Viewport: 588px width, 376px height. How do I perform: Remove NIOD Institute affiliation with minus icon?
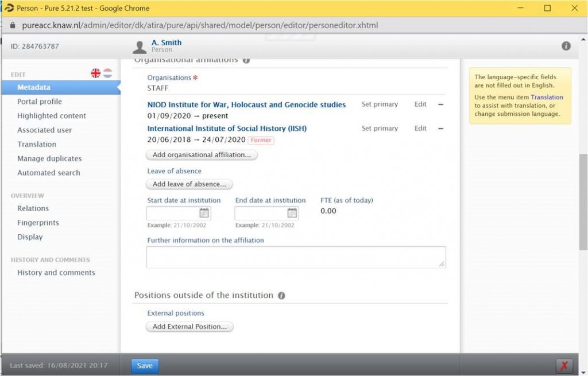(x=440, y=104)
